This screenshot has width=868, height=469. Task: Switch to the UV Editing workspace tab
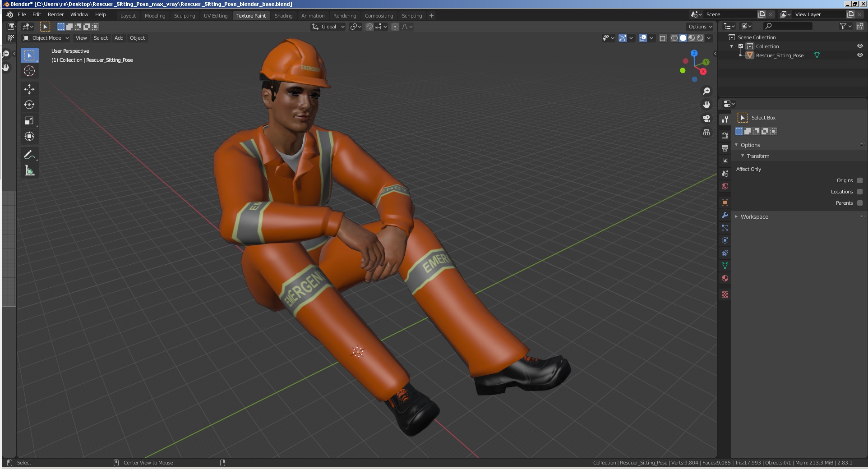point(216,15)
